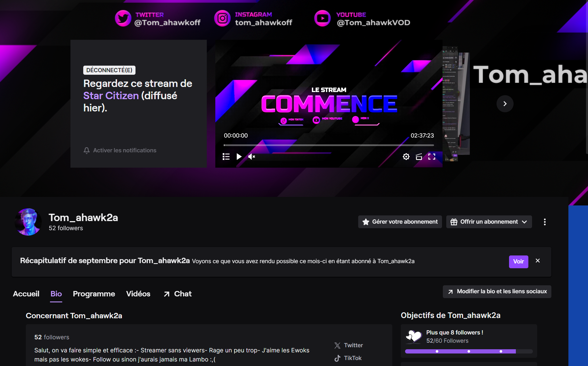Open the Programme tab

pyautogui.click(x=94, y=294)
